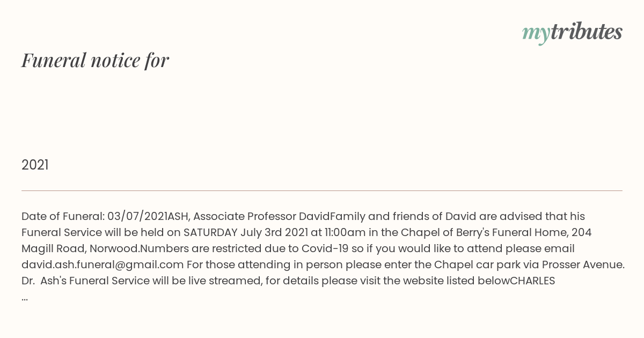Click the 'tributes' word in logo
Viewport: 644px width, 338px height.
[x=587, y=32]
